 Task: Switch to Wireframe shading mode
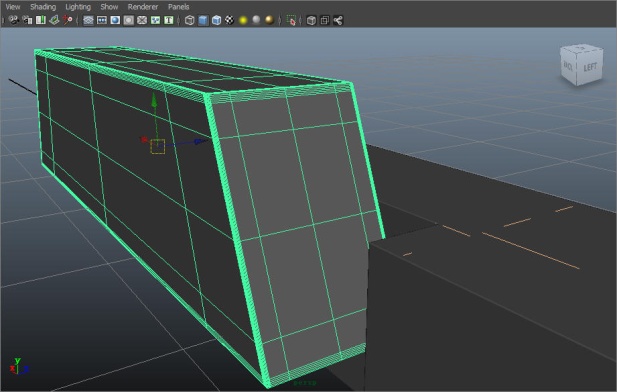coord(189,20)
